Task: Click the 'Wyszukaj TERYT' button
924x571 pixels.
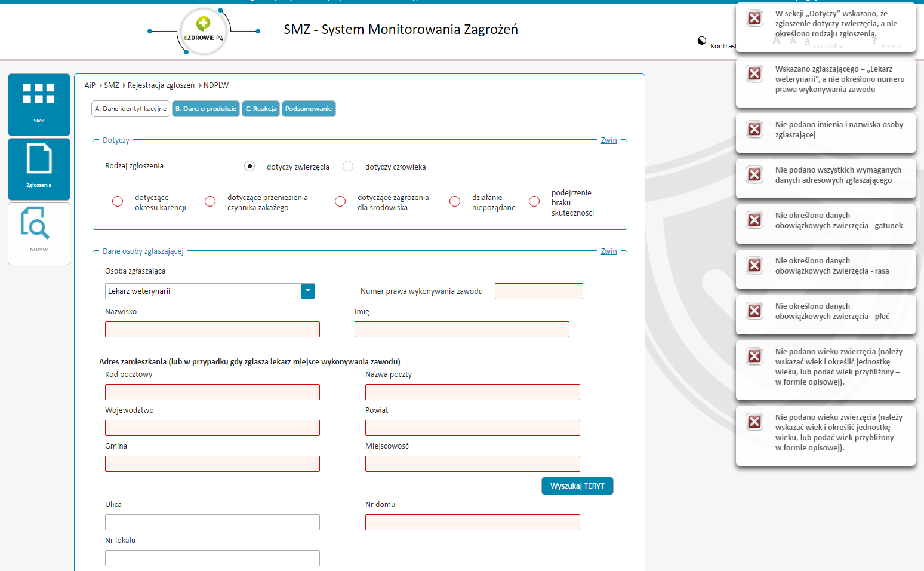Action: 577,486
